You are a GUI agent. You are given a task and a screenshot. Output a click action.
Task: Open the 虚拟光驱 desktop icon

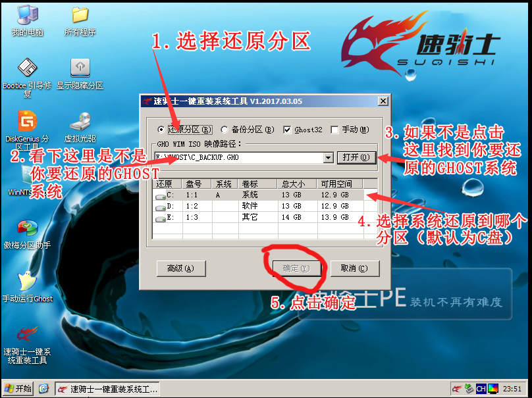point(80,127)
